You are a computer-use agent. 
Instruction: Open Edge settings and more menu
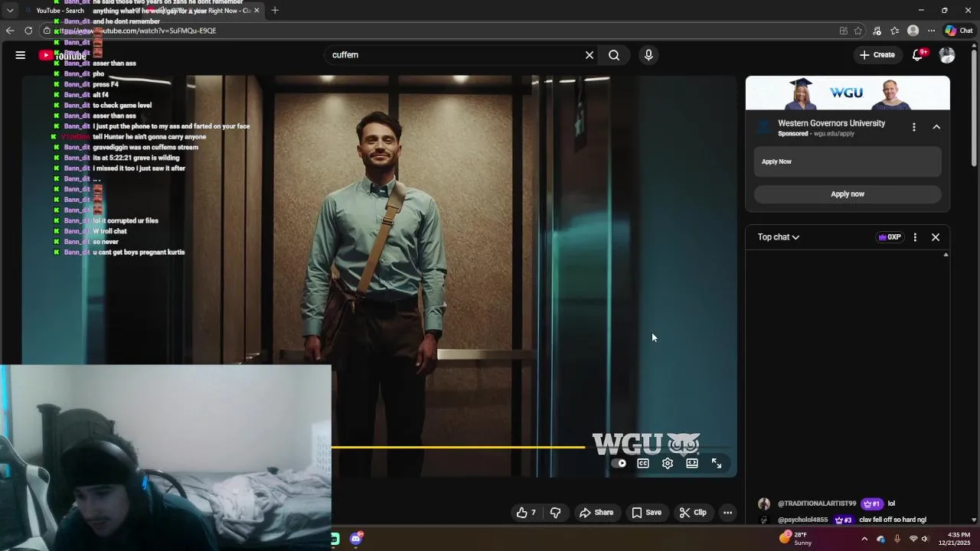click(x=931, y=31)
